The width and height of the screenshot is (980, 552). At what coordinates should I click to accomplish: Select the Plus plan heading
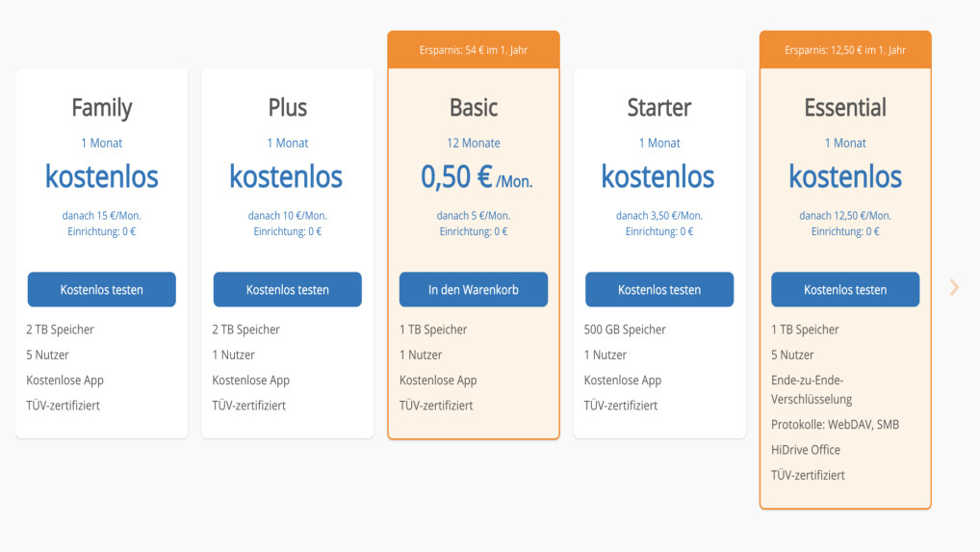pos(288,107)
